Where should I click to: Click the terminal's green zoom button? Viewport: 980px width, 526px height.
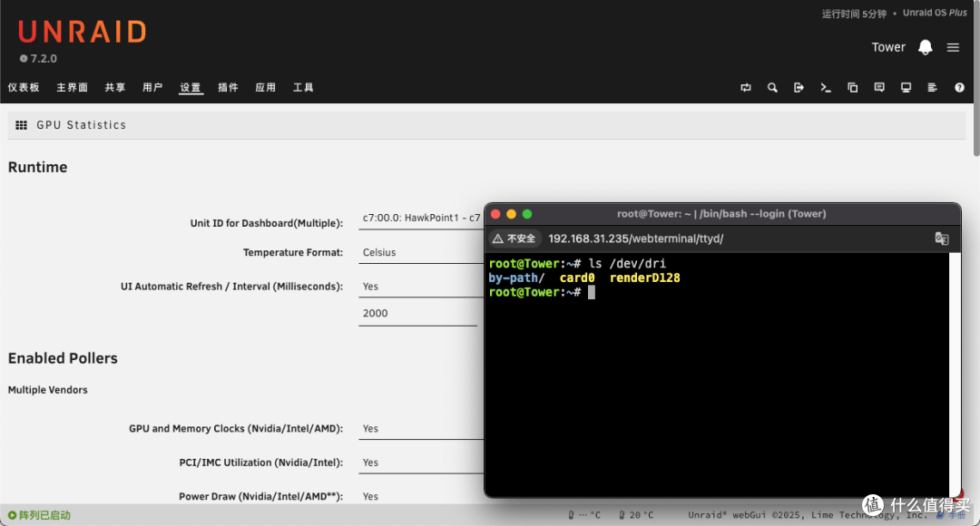527,214
